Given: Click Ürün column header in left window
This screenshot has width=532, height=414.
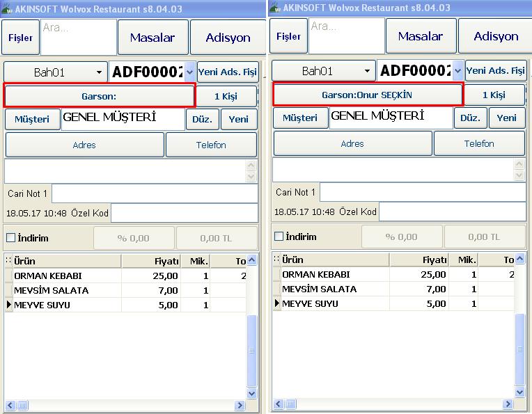Looking at the screenshot, I should [x=67, y=261].
